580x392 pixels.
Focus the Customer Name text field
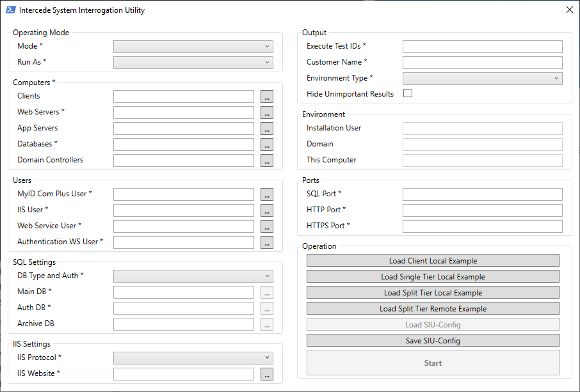point(482,63)
